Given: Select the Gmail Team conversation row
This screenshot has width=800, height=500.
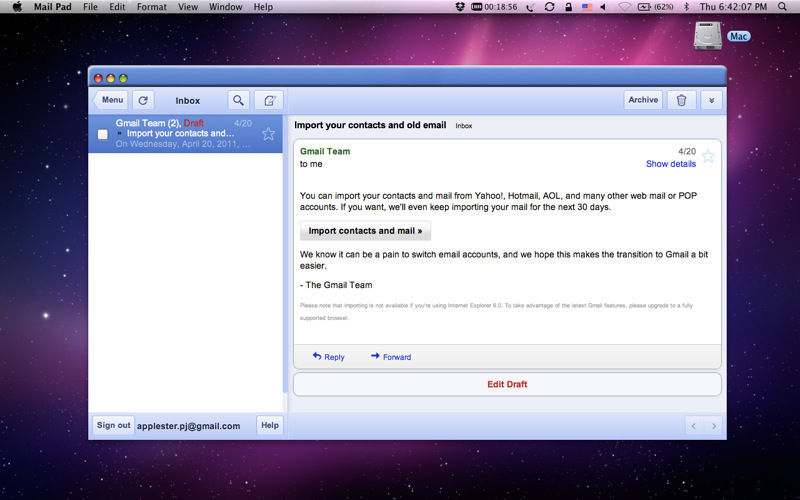Looking at the screenshot, I should coord(185,134).
